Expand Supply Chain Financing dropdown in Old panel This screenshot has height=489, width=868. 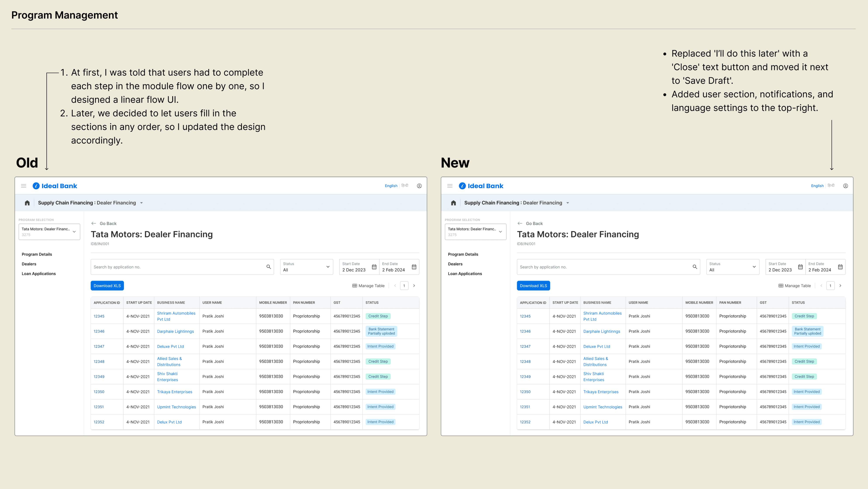tap(142, 203)
